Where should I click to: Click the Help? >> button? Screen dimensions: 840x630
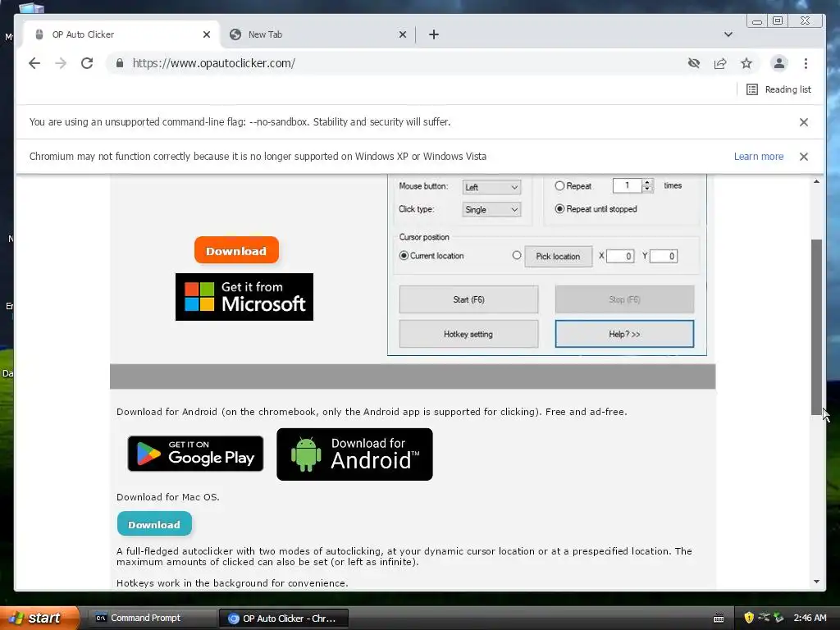[x=624, y=334]
